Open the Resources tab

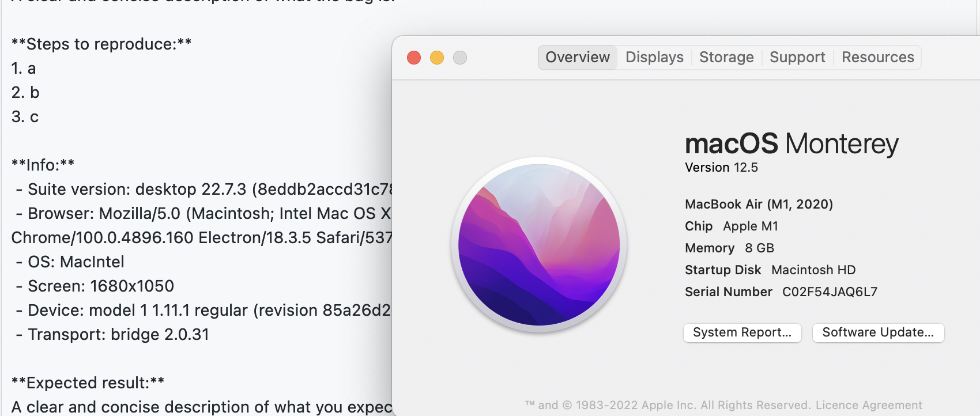(x=877, y=58)
